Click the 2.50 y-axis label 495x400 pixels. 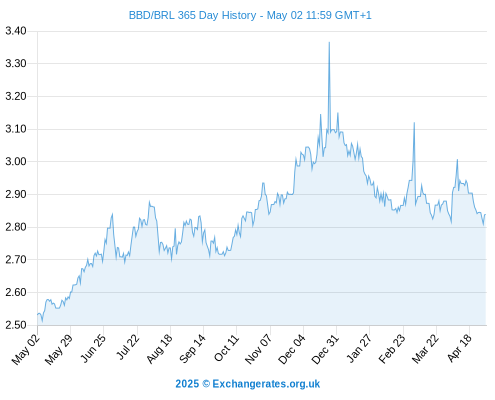pos(16,325)
